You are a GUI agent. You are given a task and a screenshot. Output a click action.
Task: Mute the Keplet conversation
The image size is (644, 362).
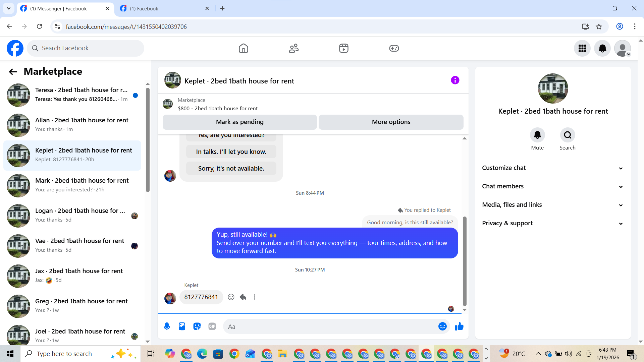537,135
